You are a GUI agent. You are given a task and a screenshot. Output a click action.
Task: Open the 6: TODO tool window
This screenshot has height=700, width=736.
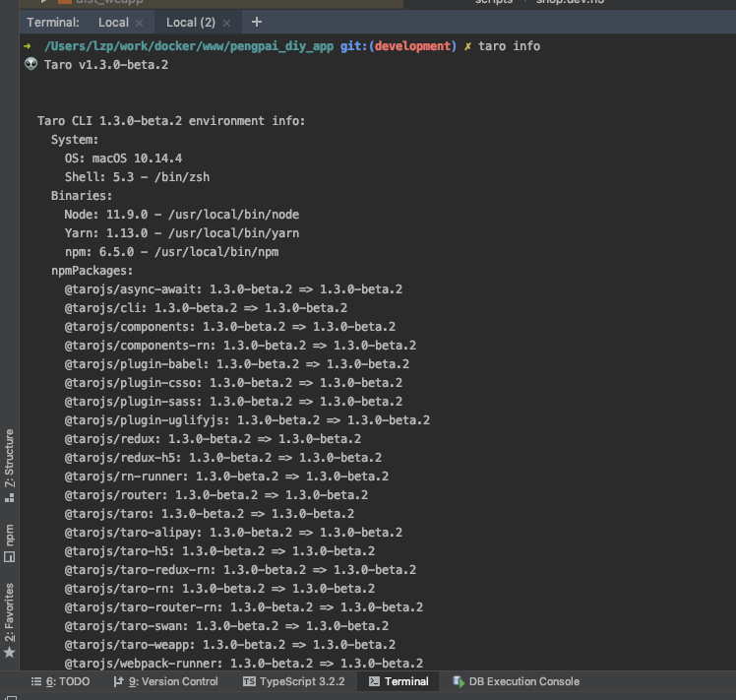61,681
